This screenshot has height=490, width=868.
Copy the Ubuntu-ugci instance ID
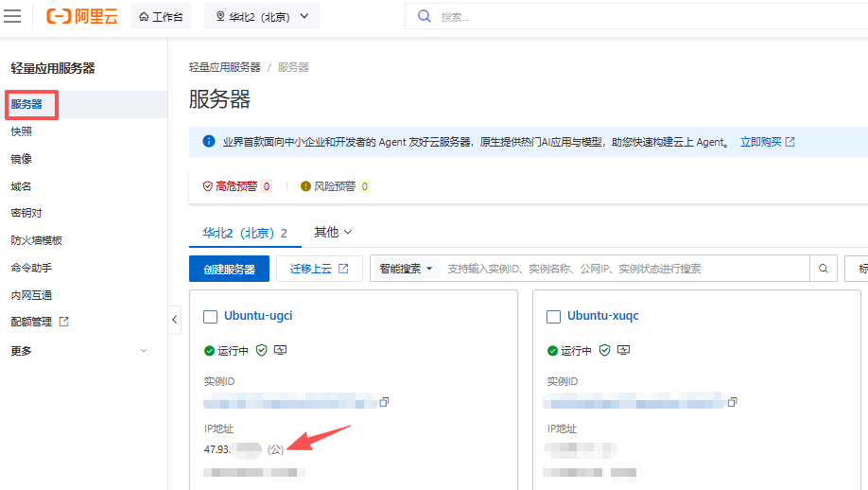click(384, 402)
